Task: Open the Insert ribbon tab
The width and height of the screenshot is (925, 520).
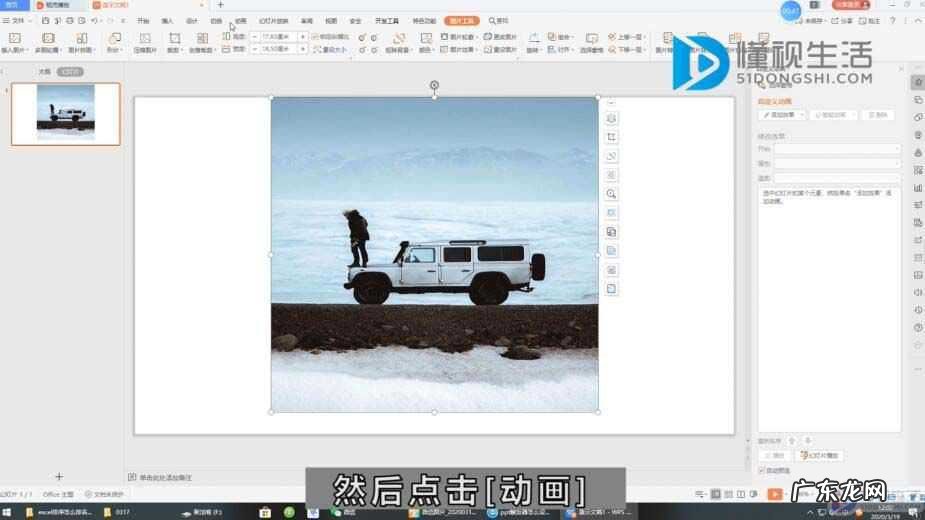Action: tap(168, 21)
